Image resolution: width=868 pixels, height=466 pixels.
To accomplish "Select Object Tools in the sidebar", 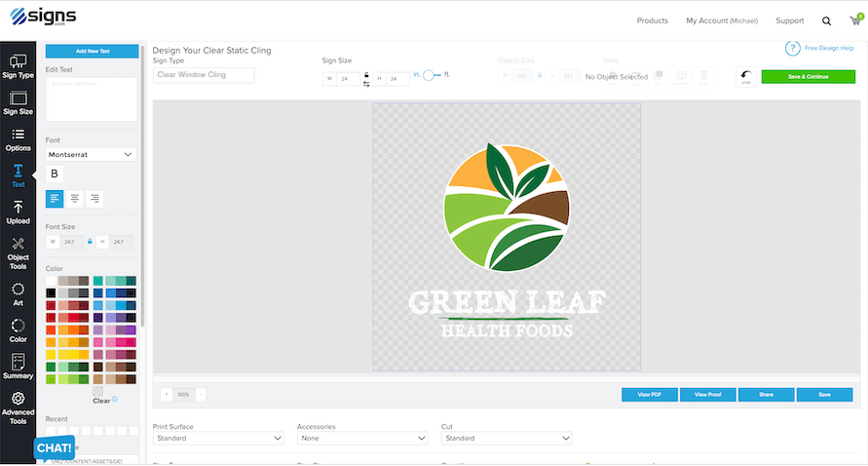I will coord(18,253).
